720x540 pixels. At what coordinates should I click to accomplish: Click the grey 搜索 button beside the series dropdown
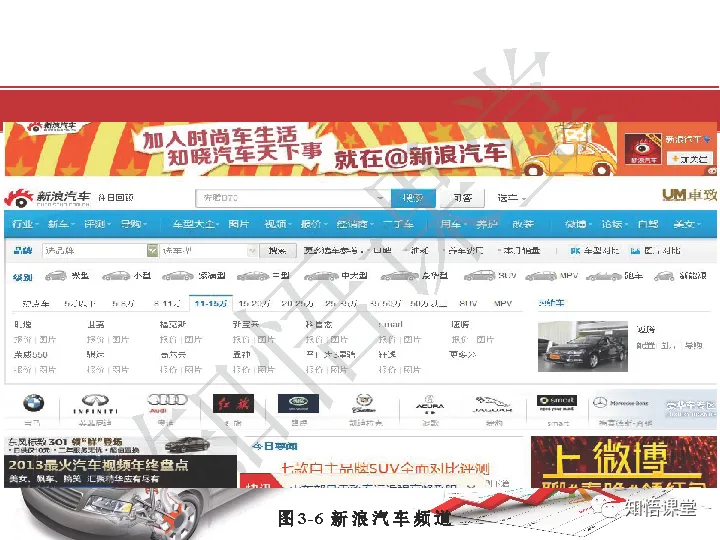[277, 250]
